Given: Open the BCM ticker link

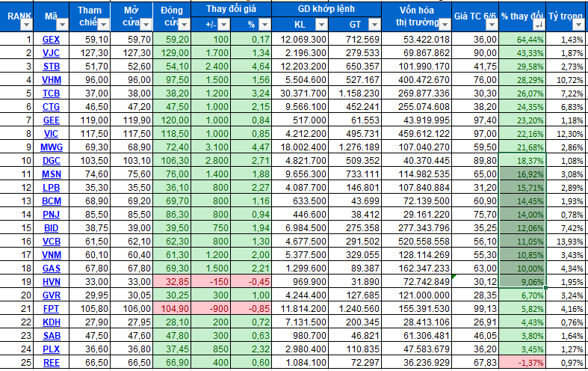Looking at the screenshot, I should tap(52, 201).
